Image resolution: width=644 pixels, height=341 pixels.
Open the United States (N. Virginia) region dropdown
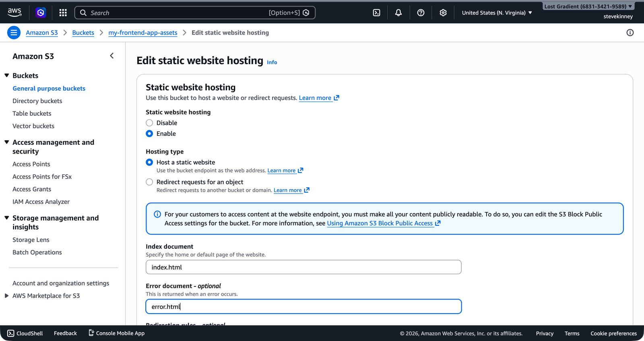pyautogui.click(x=497, y=13)
